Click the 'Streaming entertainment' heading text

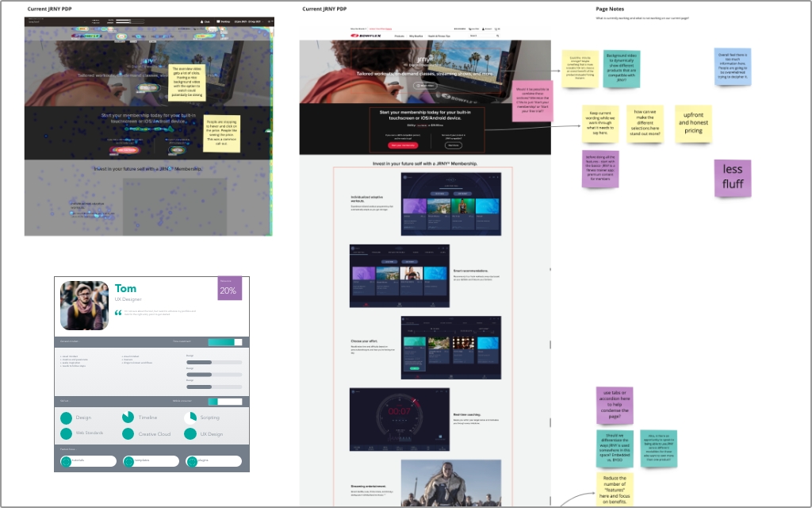point(368,487)
